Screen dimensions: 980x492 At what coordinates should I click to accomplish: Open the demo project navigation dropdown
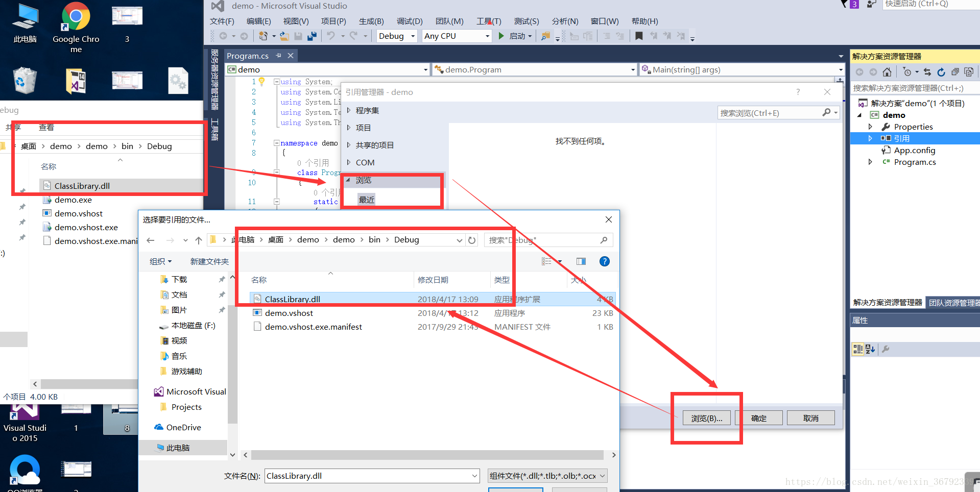point(328,70)
